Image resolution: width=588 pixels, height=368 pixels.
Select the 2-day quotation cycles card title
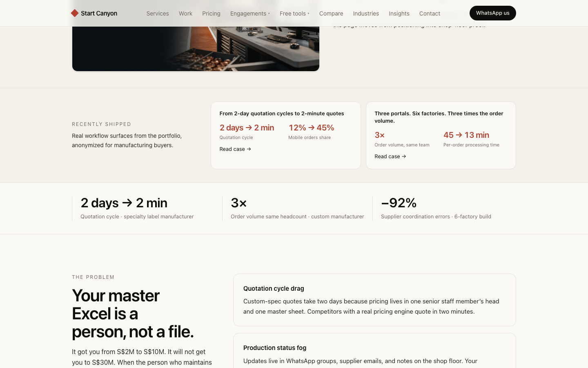click(282, 113)
